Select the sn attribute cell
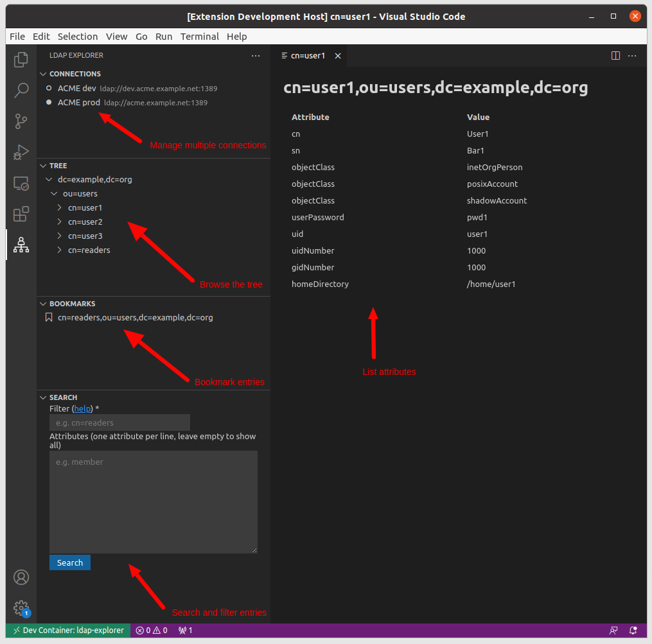 tap(295, 151)
